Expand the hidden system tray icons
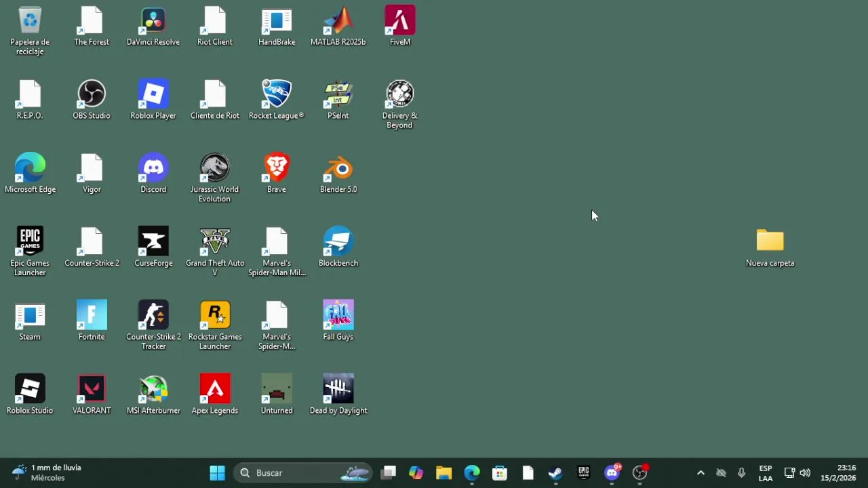The image size is (868, 488). (x=701, y=472)
